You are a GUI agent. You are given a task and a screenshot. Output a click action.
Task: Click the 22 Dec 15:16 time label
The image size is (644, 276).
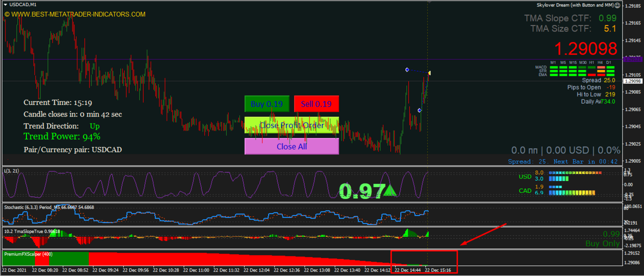point(438,270)
